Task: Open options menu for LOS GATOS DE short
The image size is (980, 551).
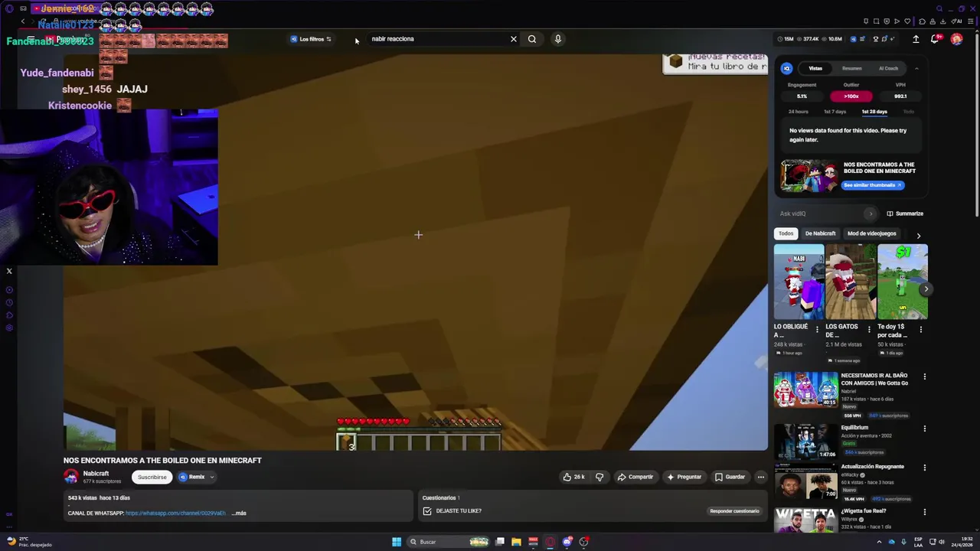Action: click(x=869, y=330)
